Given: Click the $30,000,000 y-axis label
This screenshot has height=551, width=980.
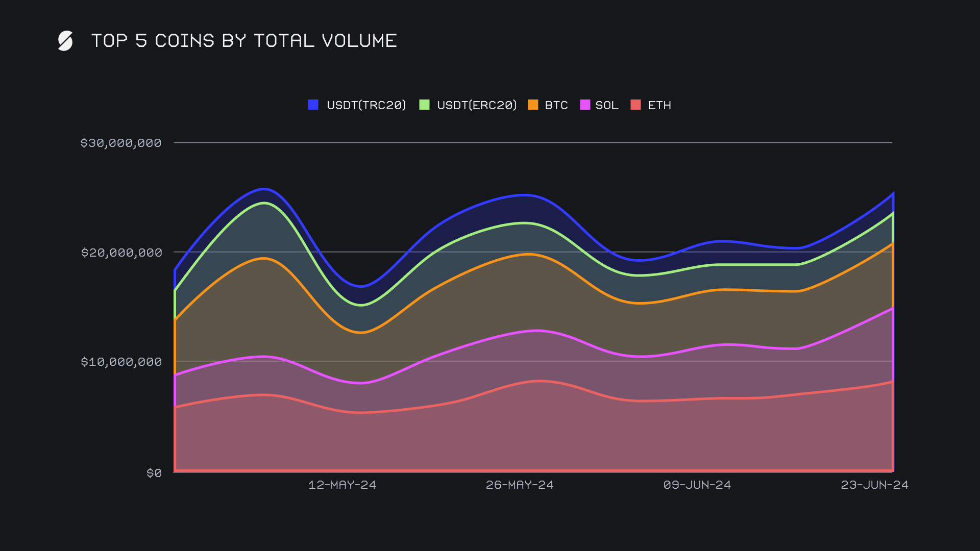Looking at the screenshot, I should (121, 143).
